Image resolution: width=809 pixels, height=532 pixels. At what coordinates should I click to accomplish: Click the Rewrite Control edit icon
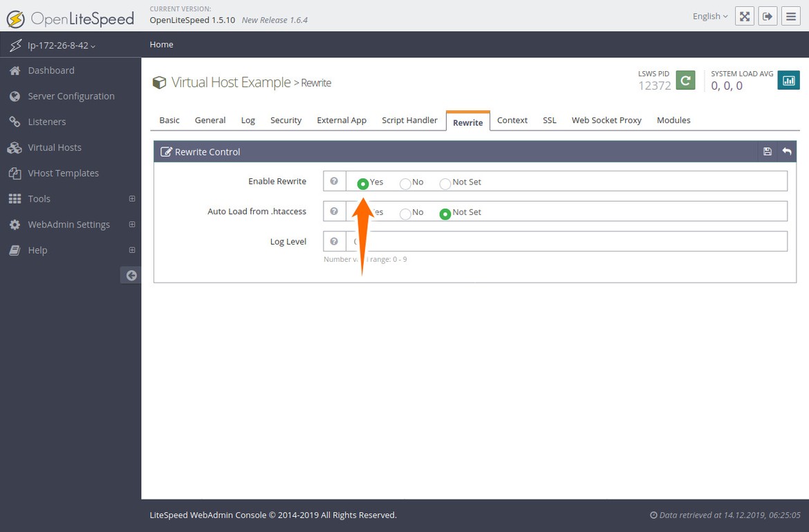[166, 151]
